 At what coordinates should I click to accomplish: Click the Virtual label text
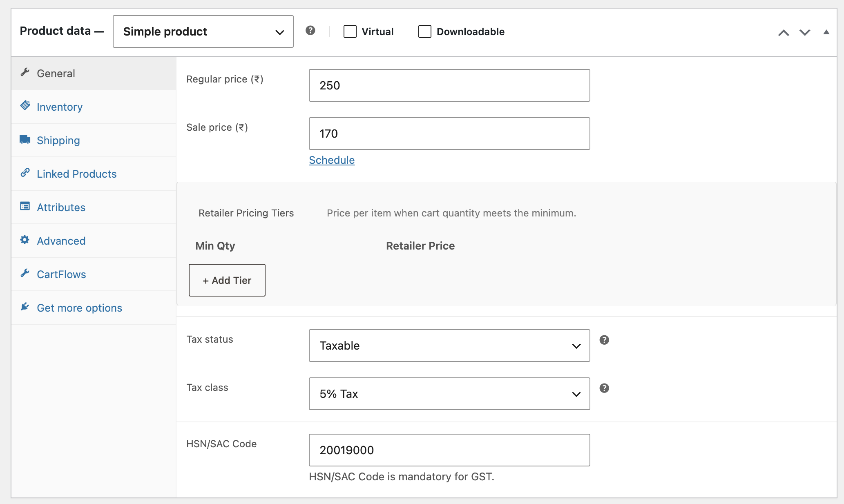point(377,32)
